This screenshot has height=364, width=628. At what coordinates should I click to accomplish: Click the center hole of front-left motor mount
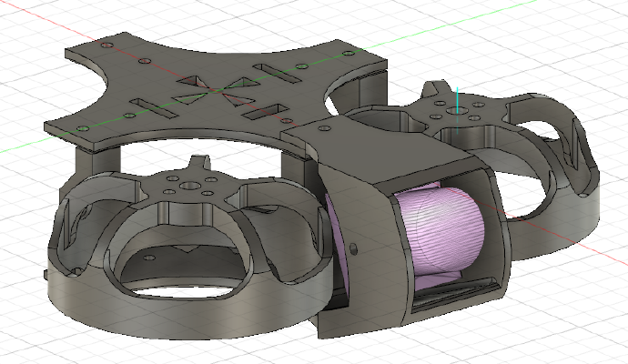click(x=188, y=186)
